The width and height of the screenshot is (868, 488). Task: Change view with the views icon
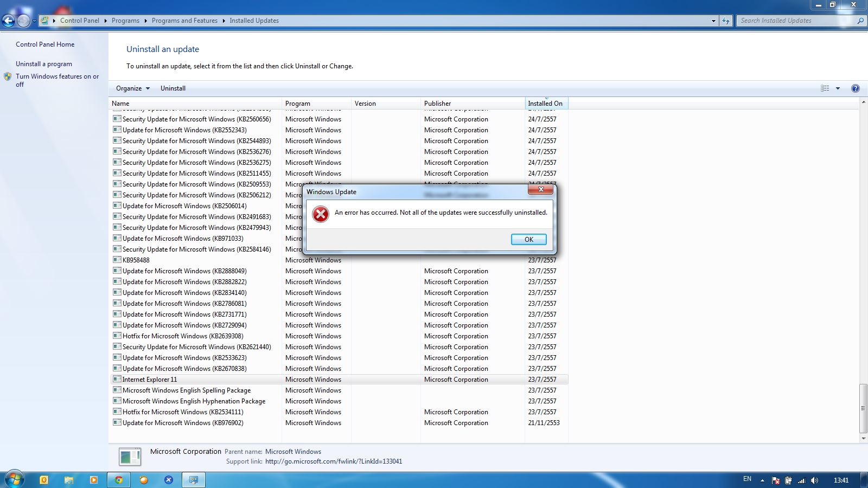point(825,88)
